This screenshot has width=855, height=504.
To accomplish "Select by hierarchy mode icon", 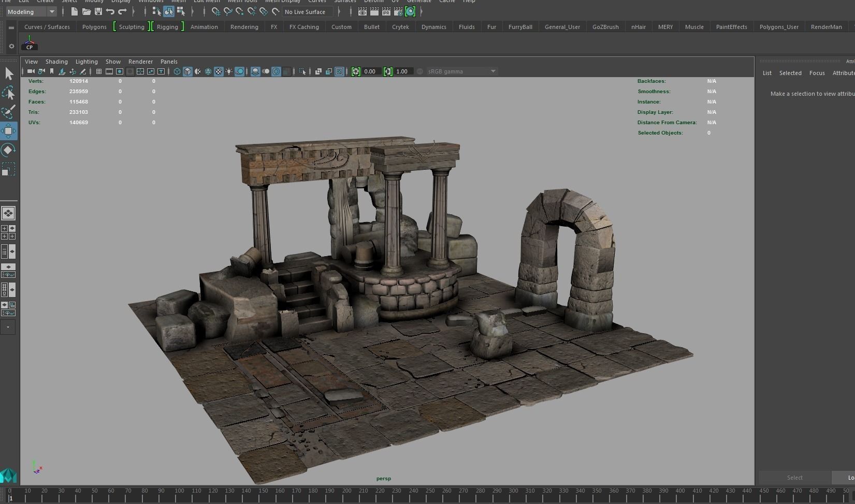I will tap(156, 11).
